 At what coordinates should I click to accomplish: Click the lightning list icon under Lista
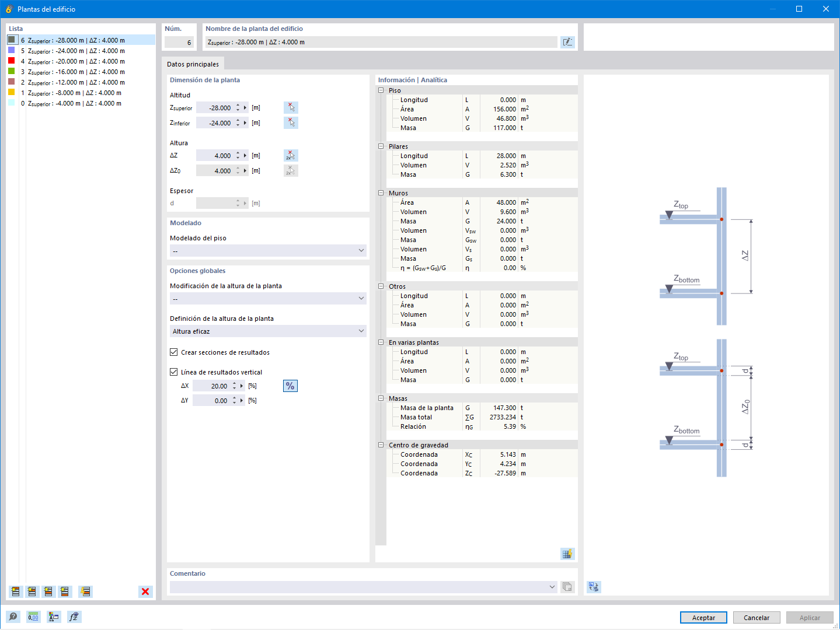(x=85, y=591)
